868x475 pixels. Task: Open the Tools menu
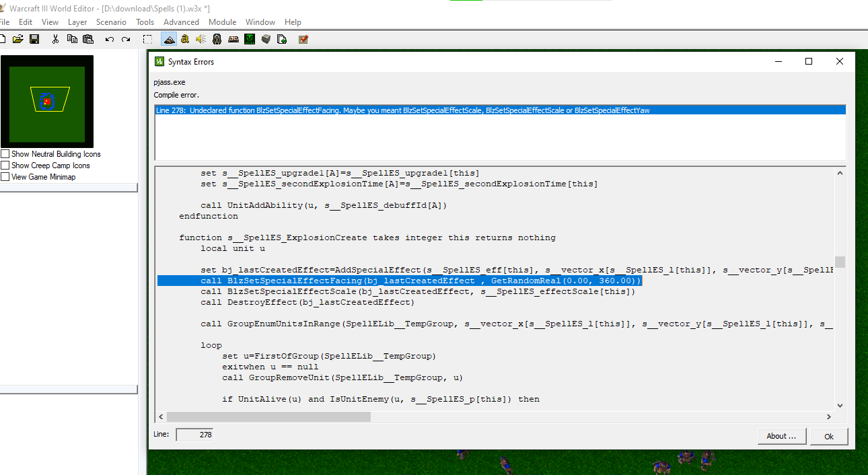145,22
